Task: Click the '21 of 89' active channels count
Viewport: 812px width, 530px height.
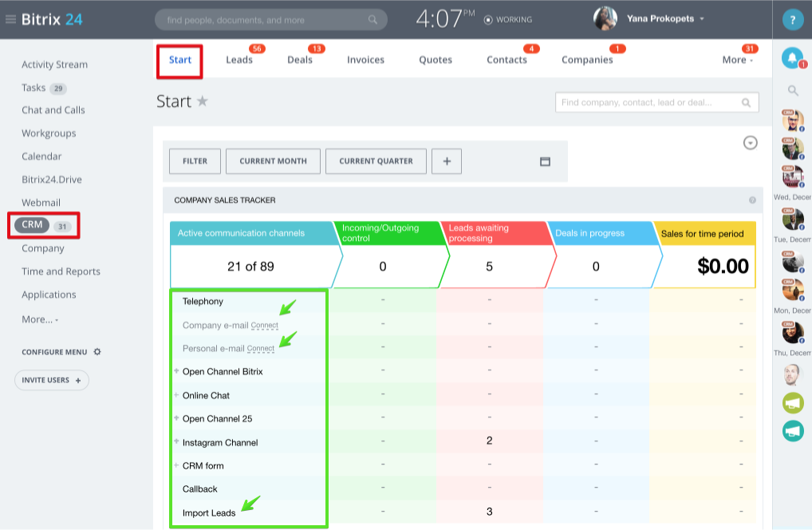Action: click(x=250, y=267)
